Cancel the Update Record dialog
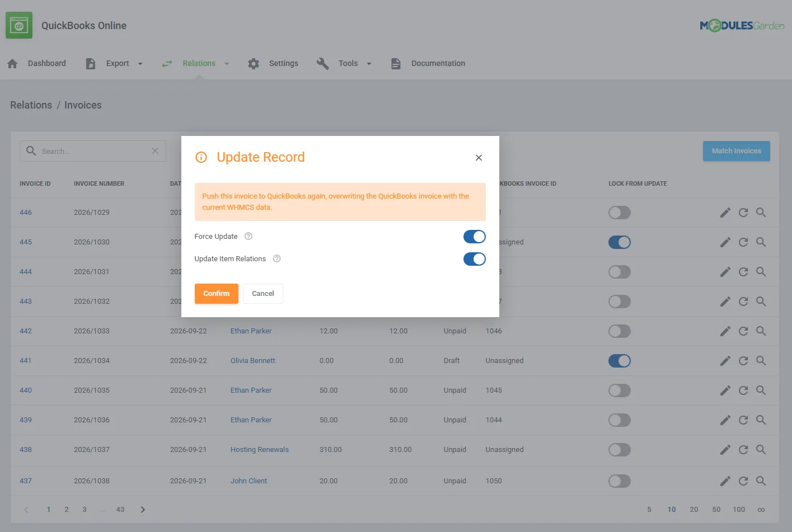The height and width of the screenshot is (532, 792). click(x=263, y=294)
